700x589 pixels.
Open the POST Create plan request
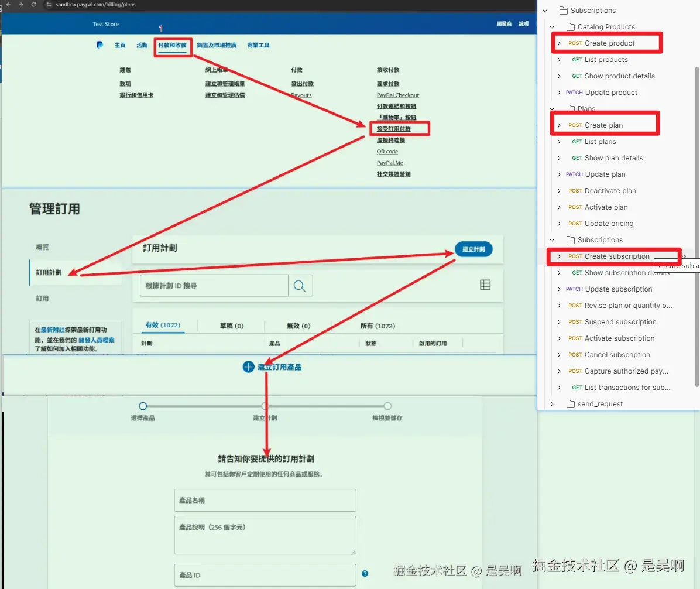point(595,125)
